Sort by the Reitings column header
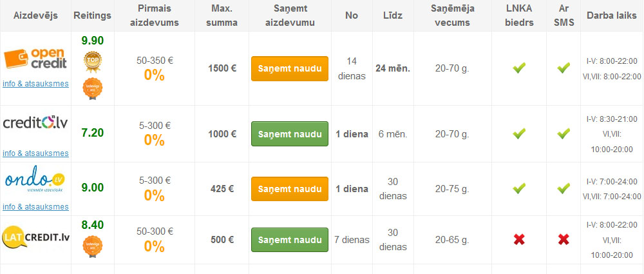 click(92, 15)
